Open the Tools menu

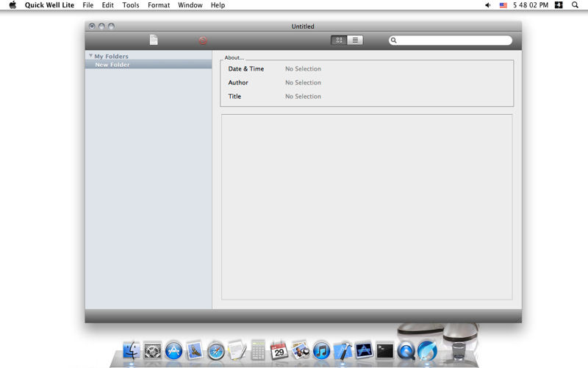(131, 5)
